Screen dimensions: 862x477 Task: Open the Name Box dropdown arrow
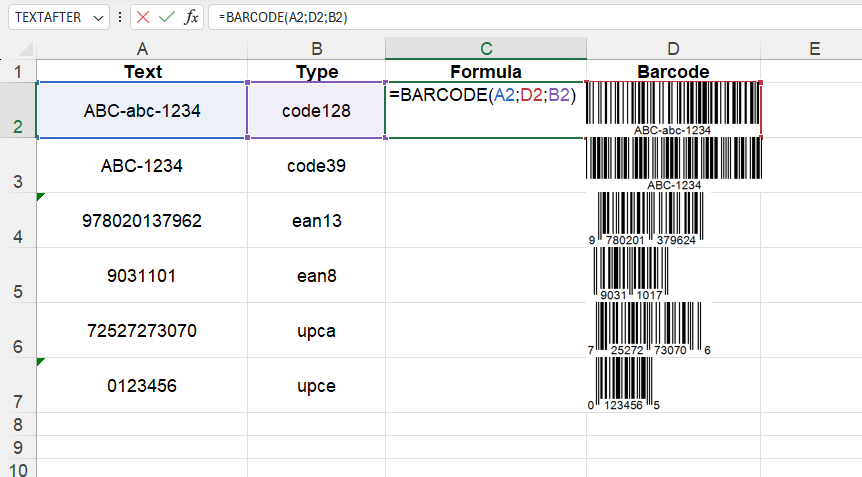point(98,18)
